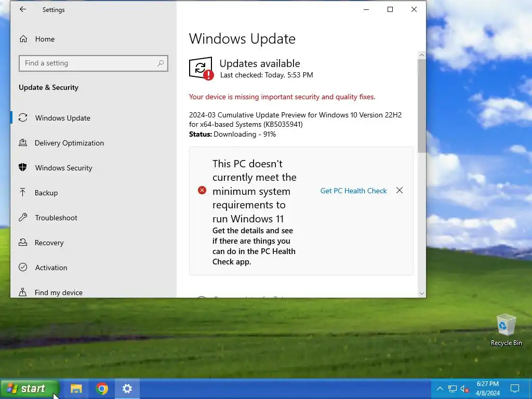Click the Update & Security section heading
The image size is (532, 399).
click(x=48, y=87)
